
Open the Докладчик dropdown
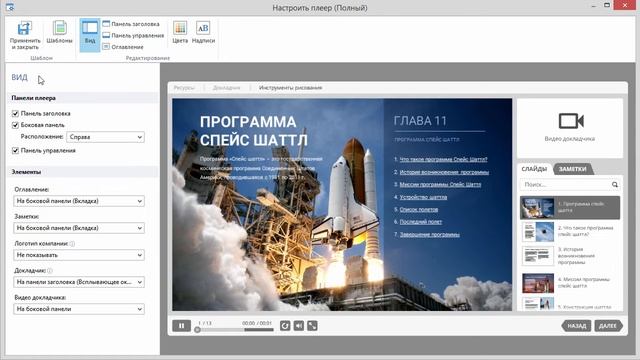[79, 282]
